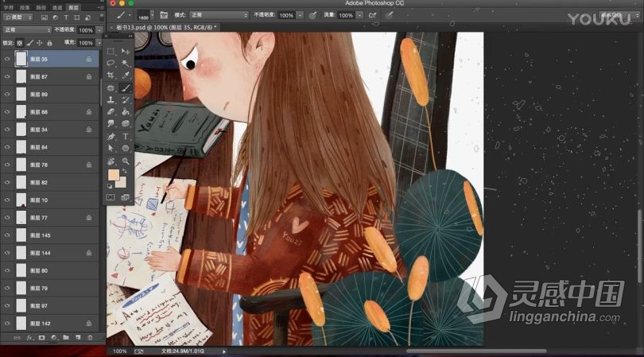Open brush opacity dropdown arrow
Image resolution: width=644 pixels, height=357 pixels.
tap(301, 15)
